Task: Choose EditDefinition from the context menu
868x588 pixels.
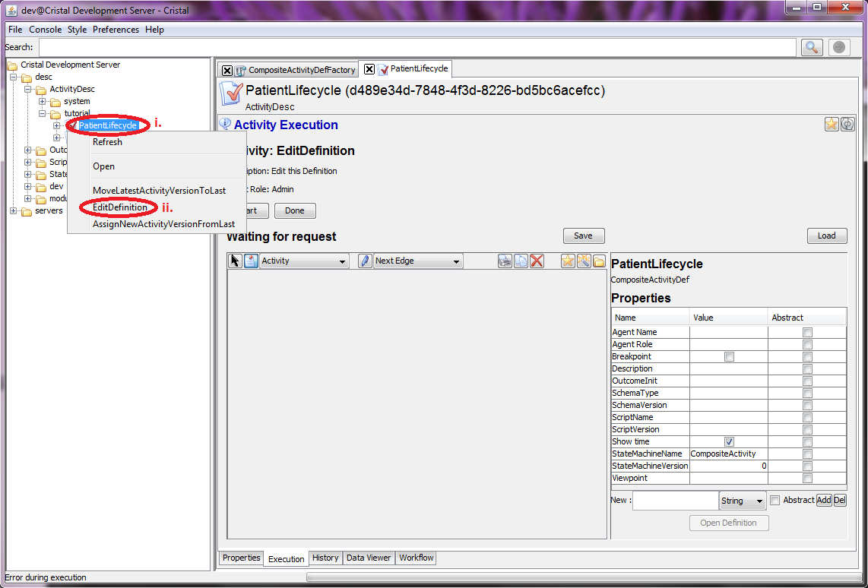Action: (x=120, y=207)
